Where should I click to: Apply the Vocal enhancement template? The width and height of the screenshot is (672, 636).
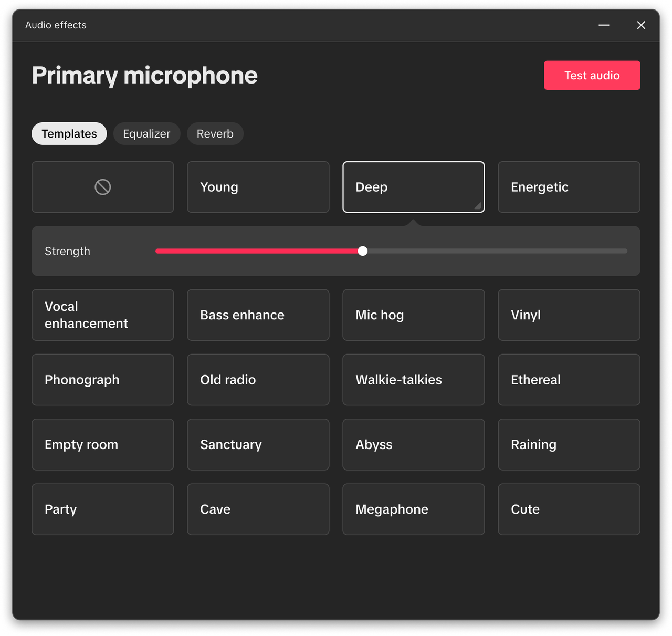click(x=102, y=315)
